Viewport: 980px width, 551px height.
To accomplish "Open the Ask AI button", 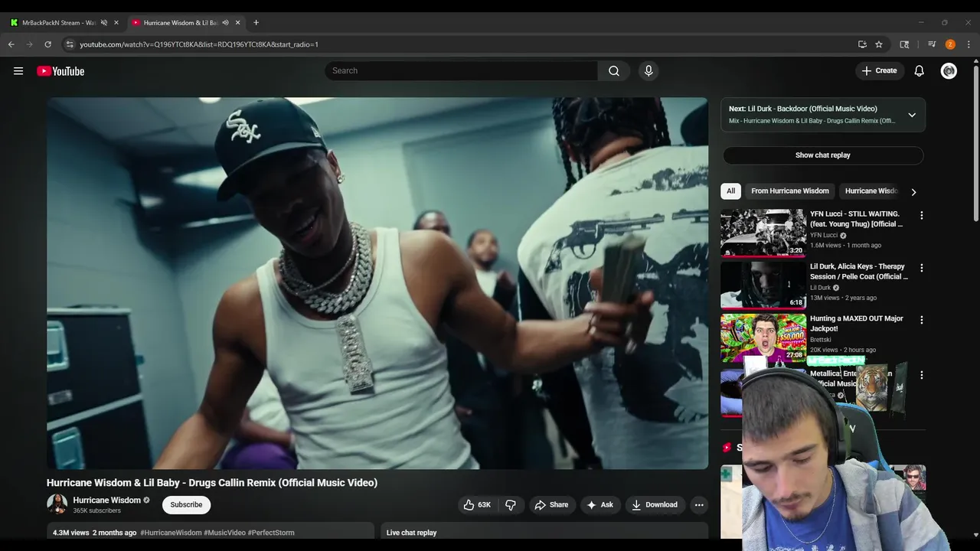I will [x=599, y=504].
